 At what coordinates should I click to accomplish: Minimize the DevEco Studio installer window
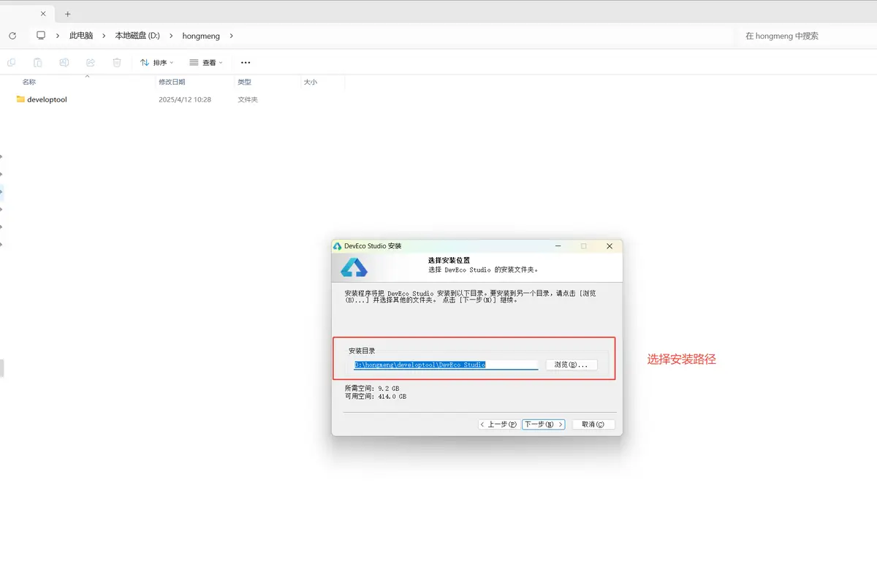(558, 246)
